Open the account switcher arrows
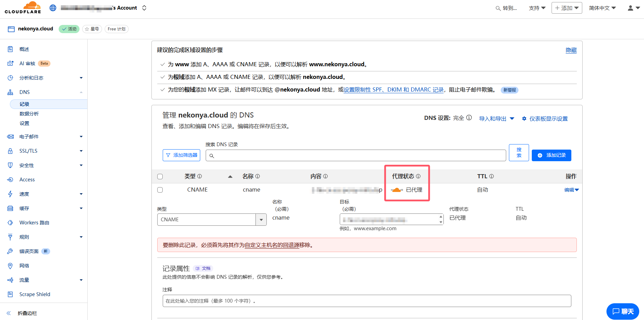 coord(144,8)
